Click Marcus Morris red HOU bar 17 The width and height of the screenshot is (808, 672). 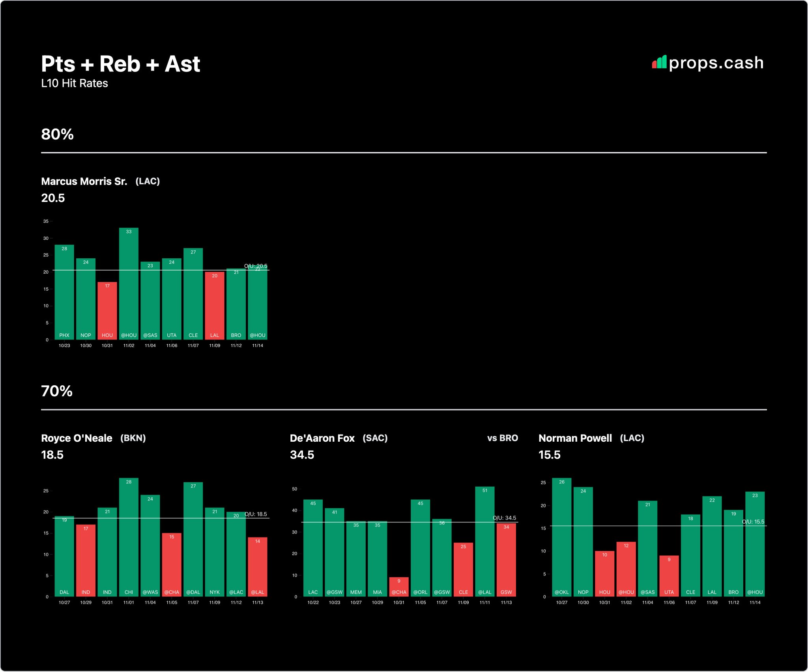pyautogui.click(x=107, y=311)
